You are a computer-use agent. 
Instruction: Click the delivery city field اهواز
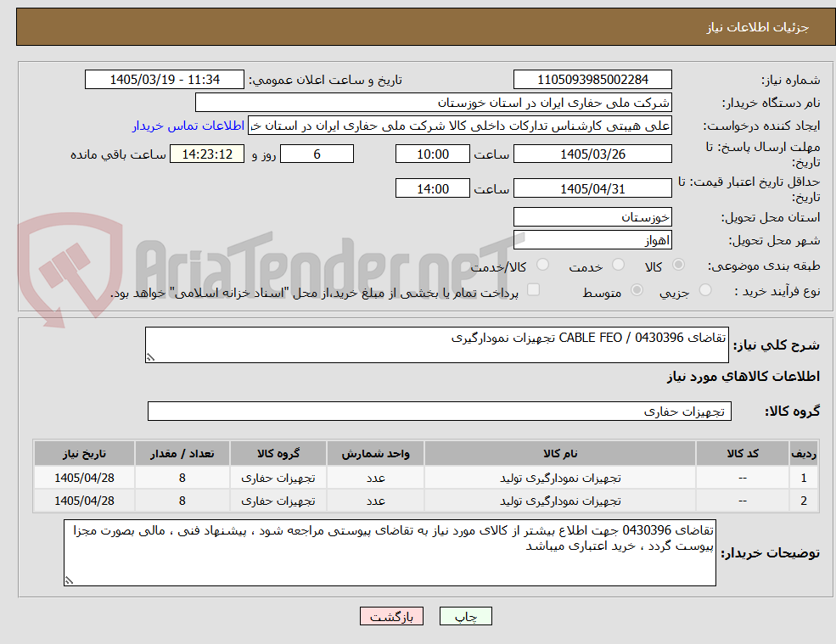[592, 240]
